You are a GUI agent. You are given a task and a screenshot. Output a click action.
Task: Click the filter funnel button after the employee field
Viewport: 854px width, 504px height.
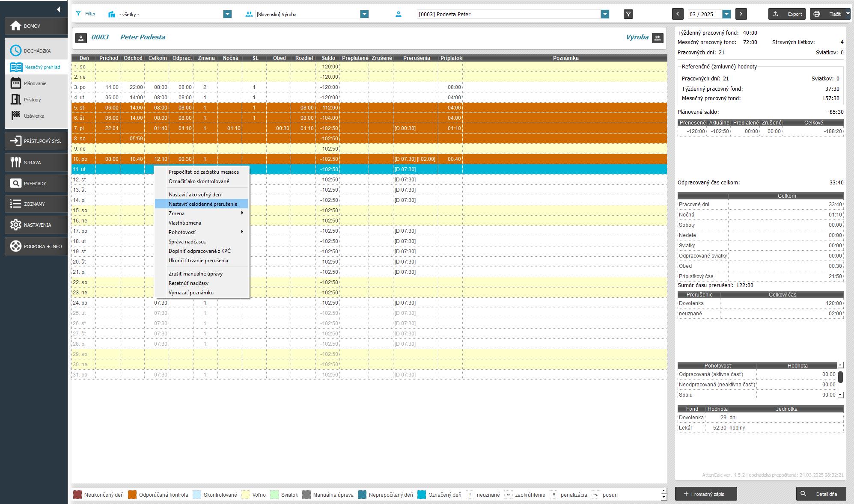tap(628, 14)
